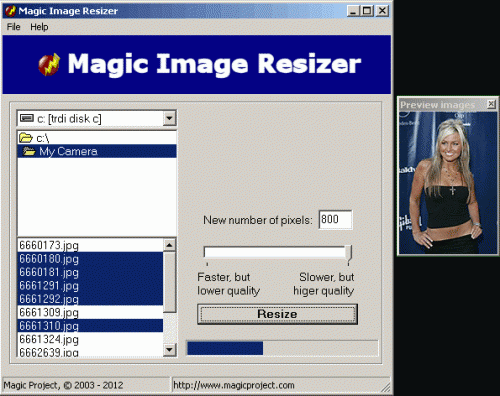The image size is (500, 396).
Task: Select file 6661292.jpg
Action: pos(90,299)
